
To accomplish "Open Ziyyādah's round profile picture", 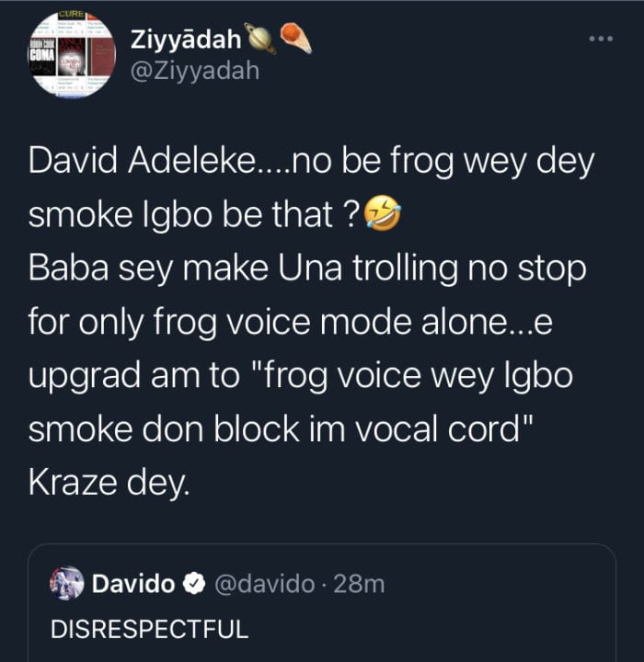I will click(x=72, y=54).
